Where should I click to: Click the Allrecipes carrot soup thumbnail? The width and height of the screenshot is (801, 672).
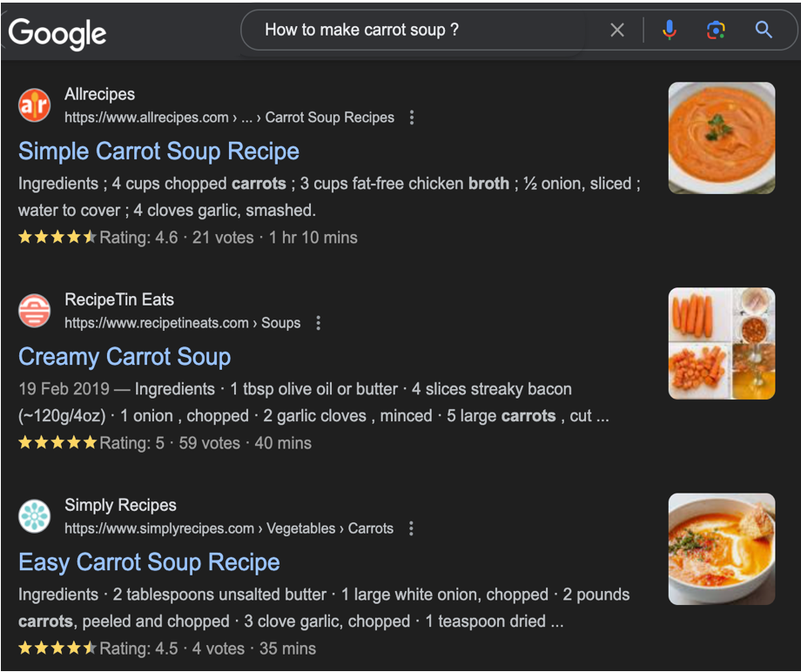tap(721, 138)
